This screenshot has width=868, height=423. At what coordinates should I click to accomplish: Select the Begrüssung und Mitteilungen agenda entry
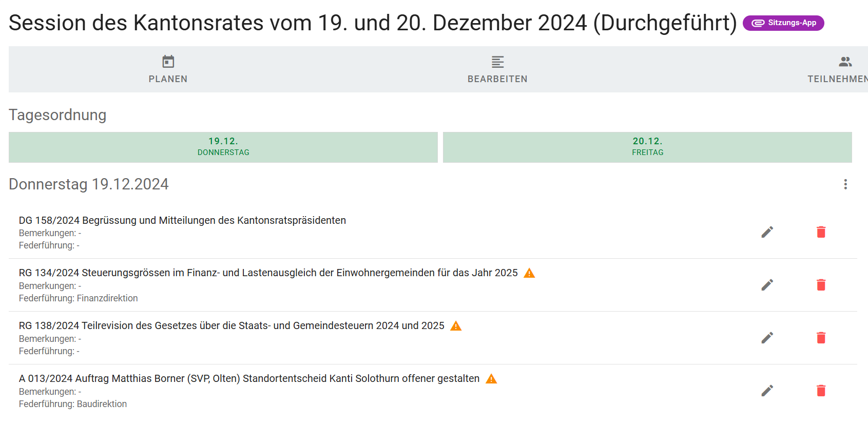tap(182, 220)
